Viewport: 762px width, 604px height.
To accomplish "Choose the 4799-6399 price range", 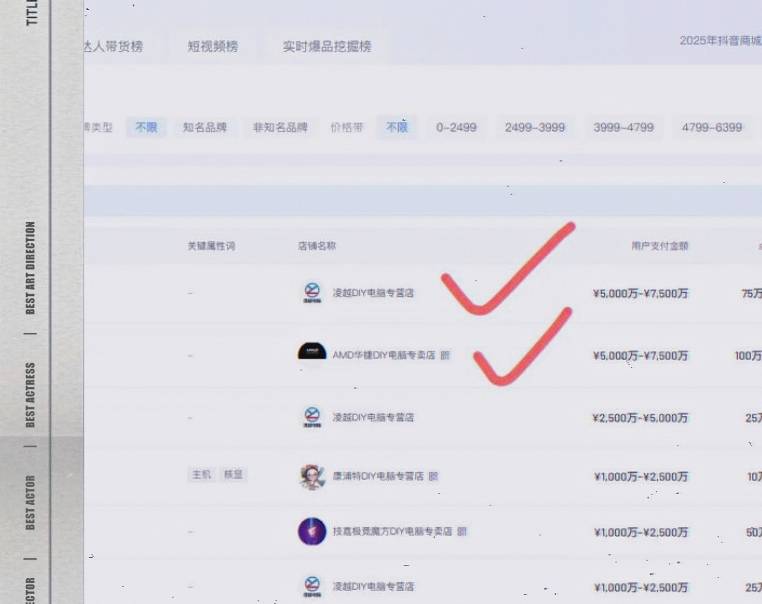I will coord(712,127).
